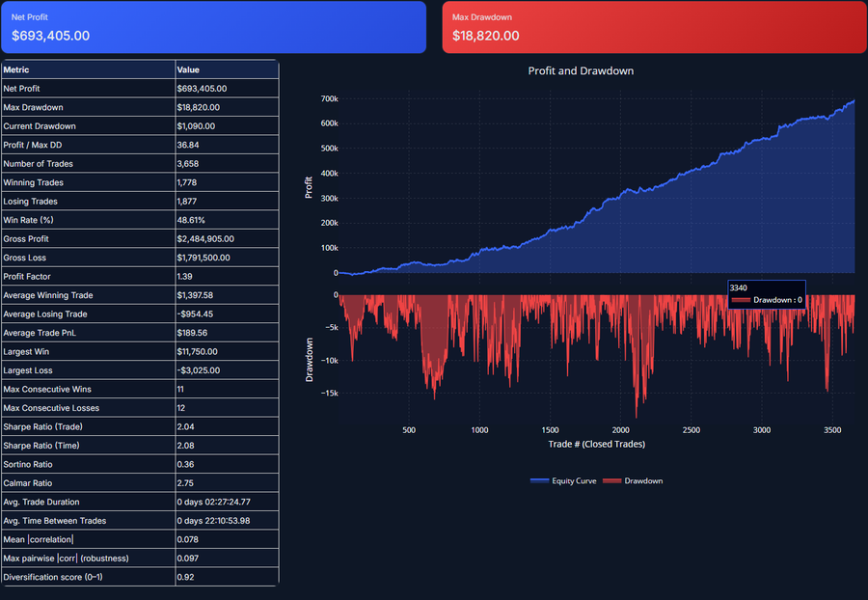Click the Win Rate (%) metric value

coord(191,219)
